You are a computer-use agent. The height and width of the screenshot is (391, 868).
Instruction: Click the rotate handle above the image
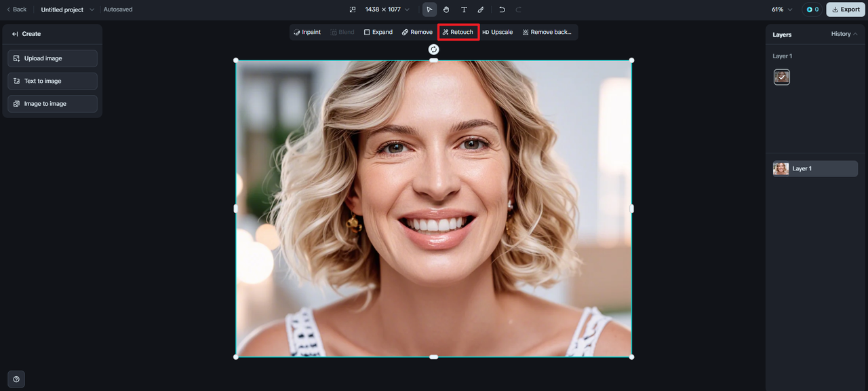[x=434, y=50]
